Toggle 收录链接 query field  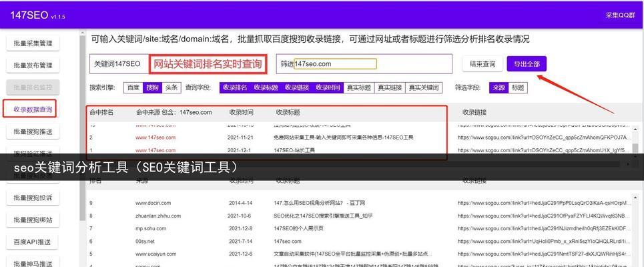297,87
